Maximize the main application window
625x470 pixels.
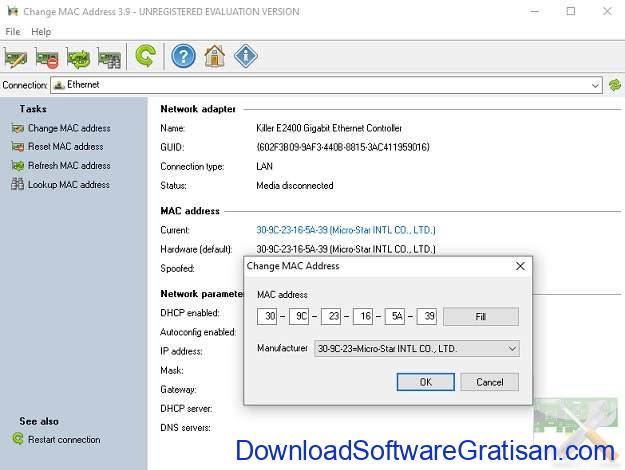[x=571, y=11]
